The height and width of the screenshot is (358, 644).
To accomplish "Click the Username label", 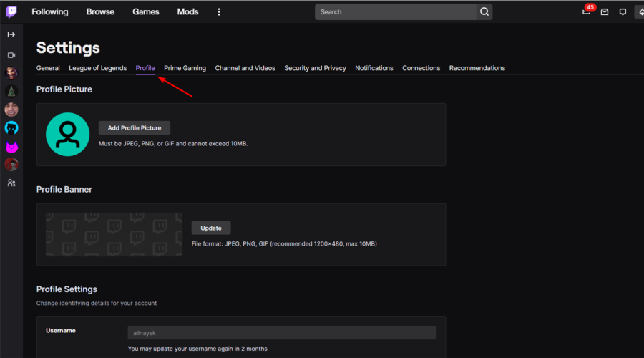I will [x=61, y=331].
